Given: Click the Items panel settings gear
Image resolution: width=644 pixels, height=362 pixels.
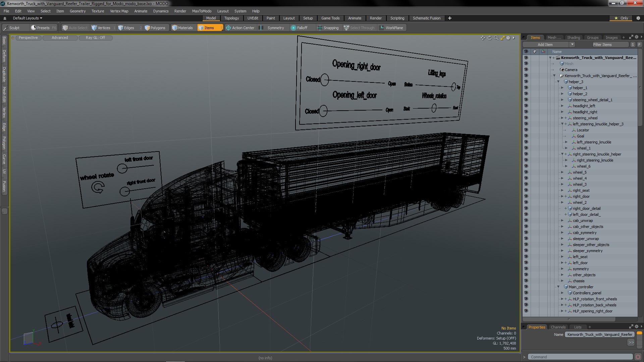Looking at the screenshot, I should point(636,37).
